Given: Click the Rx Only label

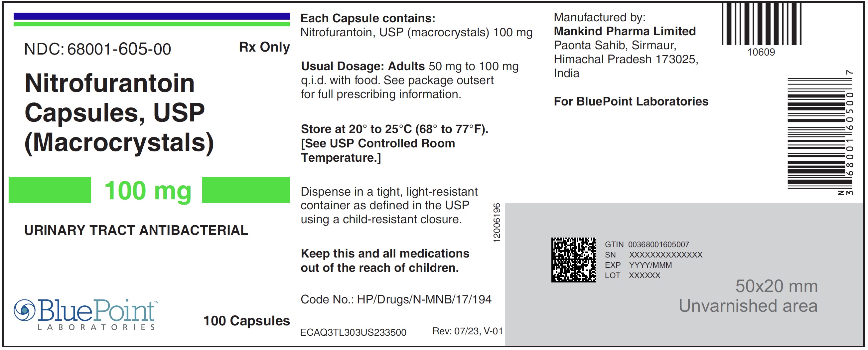Looking at the screenshot, I should [264, 47].
